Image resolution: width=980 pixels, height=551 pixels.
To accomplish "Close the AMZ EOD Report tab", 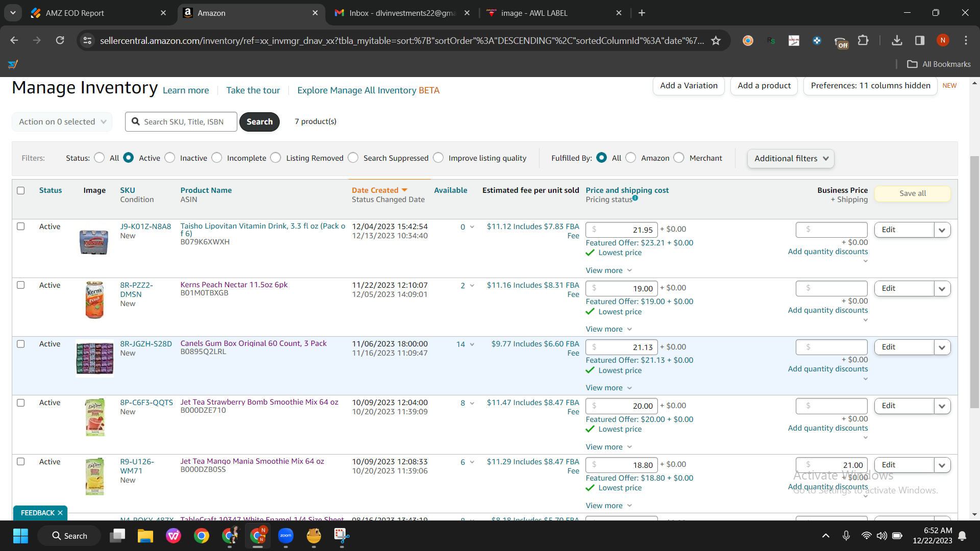I will [163, 13].
